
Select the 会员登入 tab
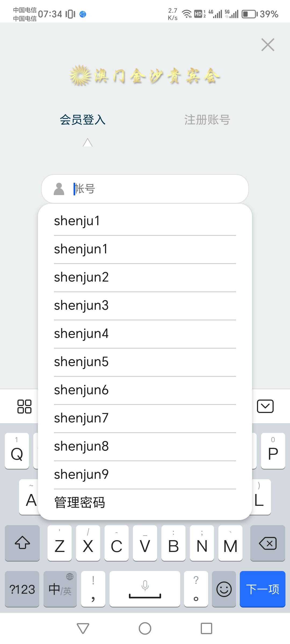[x=82, y=120]
